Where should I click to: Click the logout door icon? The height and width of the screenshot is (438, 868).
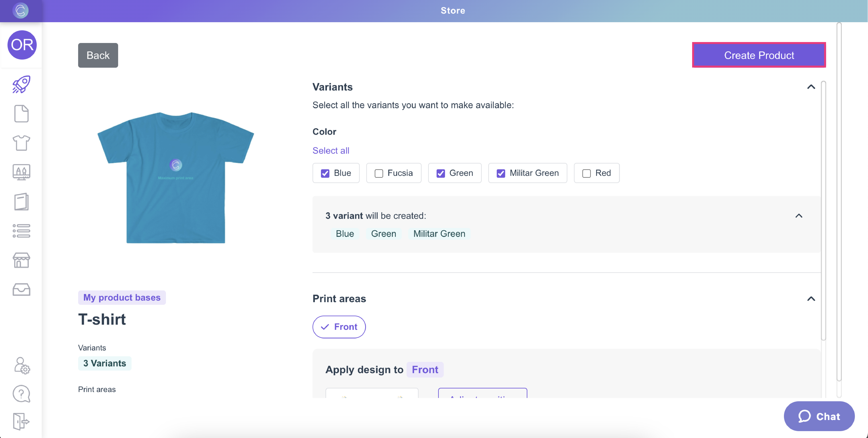[21, 421]
